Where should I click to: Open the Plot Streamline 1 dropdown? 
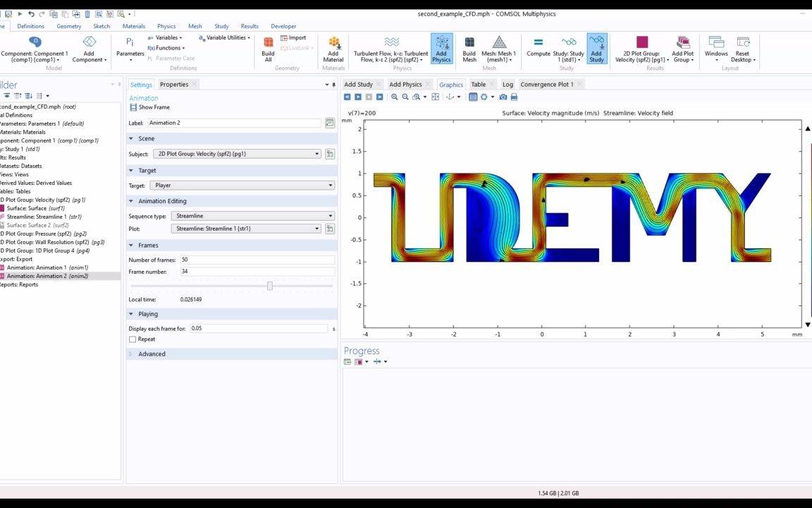[x=246, y=229]
